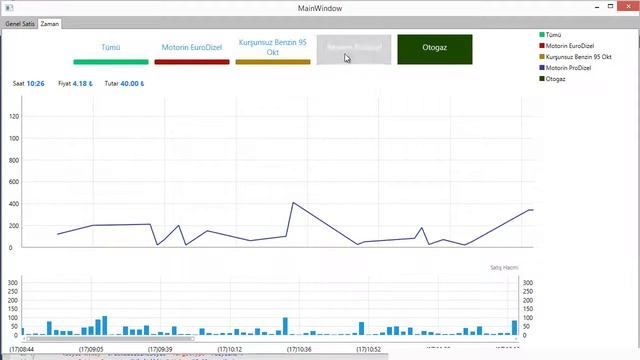Click the horizontal scrollbar thumb under bar chart
This screenshot has width=640, height=360.
point(111,339)
